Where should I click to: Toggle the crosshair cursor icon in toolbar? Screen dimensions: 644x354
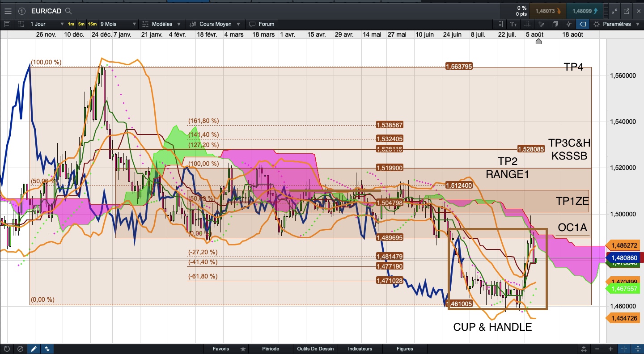coord(569,24)
